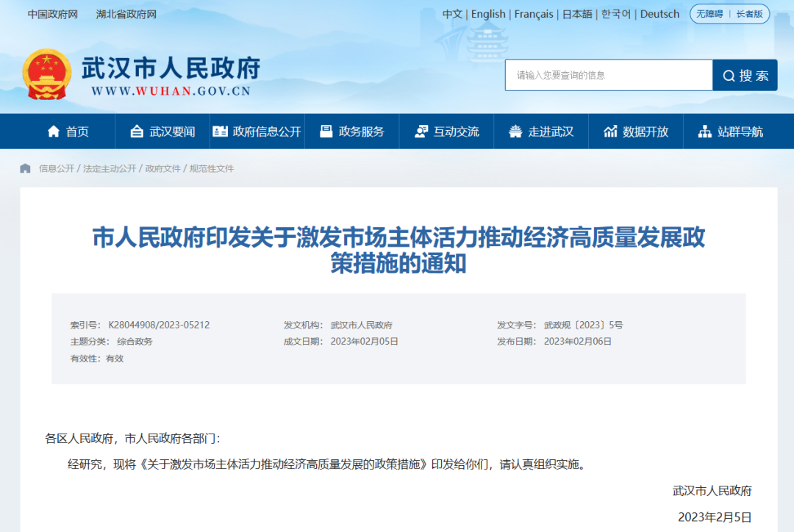Open the 政务服务 menu item

click(x=352, y=132)
